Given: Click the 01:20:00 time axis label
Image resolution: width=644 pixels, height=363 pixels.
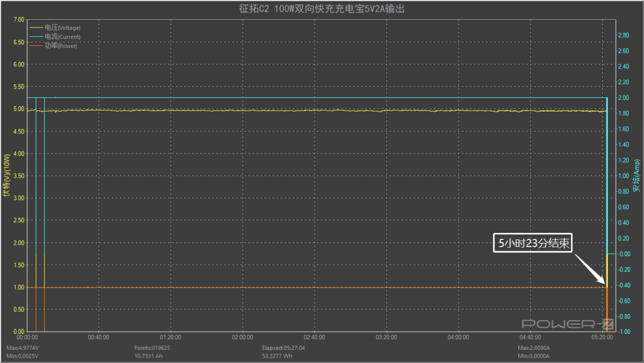Looking at the screenshot, I should (171, 337).
